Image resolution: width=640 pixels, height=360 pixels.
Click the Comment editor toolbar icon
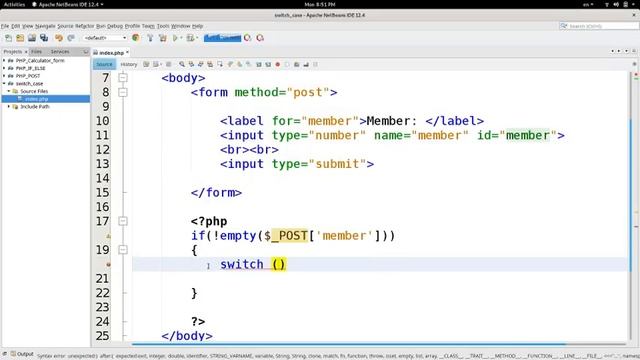pyautogui.click(x=297, y=64)
